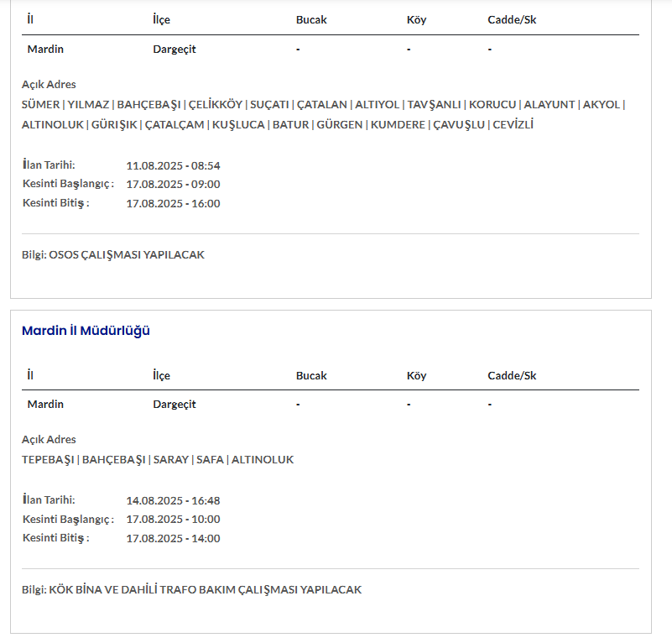
Task: Click the TEPEBAŞI address entry
Action: click(49, 460)
